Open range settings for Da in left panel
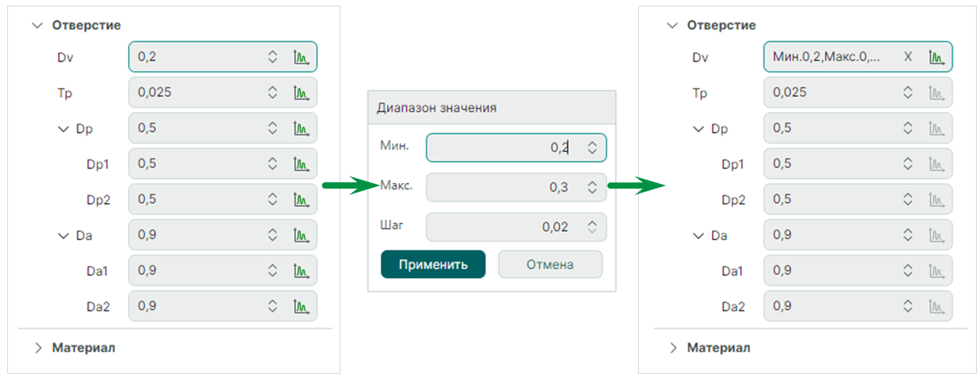Screen dimensions: 980x377 [302, 236]
